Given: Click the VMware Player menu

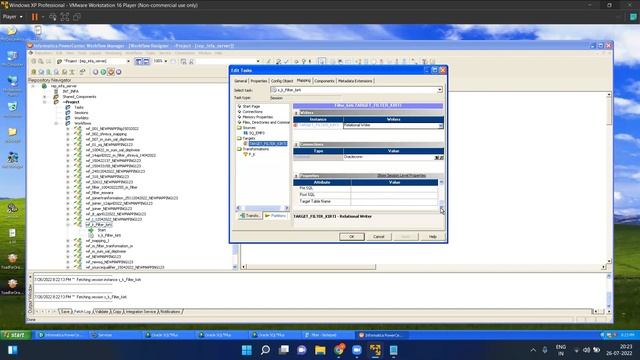Looking at the screenshot, I should click(12, 17).
